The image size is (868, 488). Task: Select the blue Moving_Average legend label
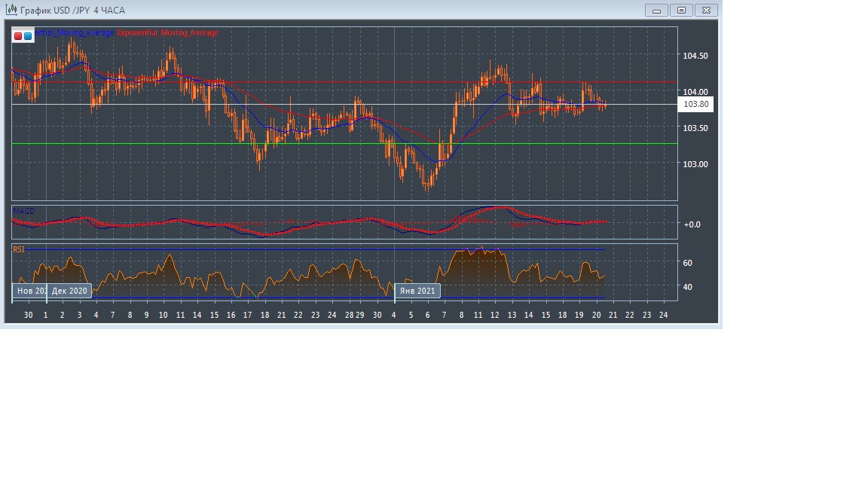(x=75, y=33)
